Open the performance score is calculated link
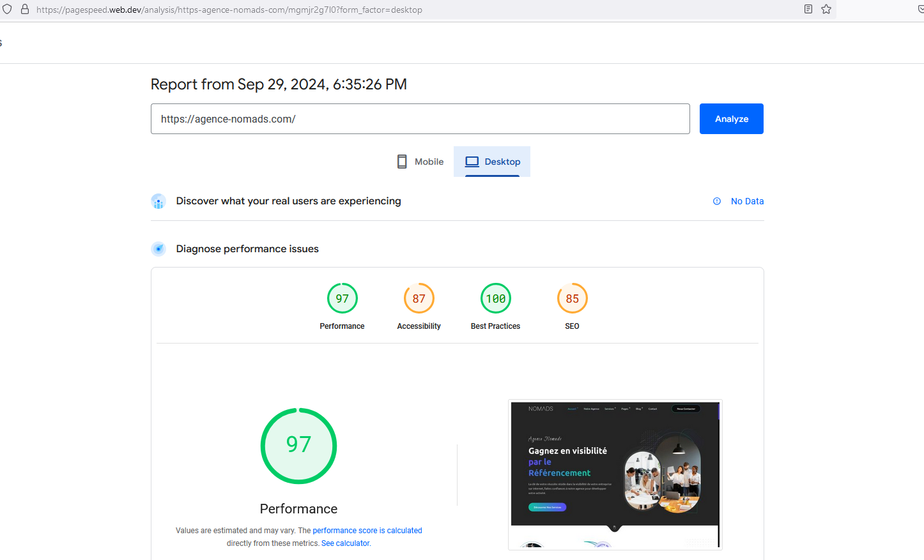 pyautogui.click(x=367, y=531)
